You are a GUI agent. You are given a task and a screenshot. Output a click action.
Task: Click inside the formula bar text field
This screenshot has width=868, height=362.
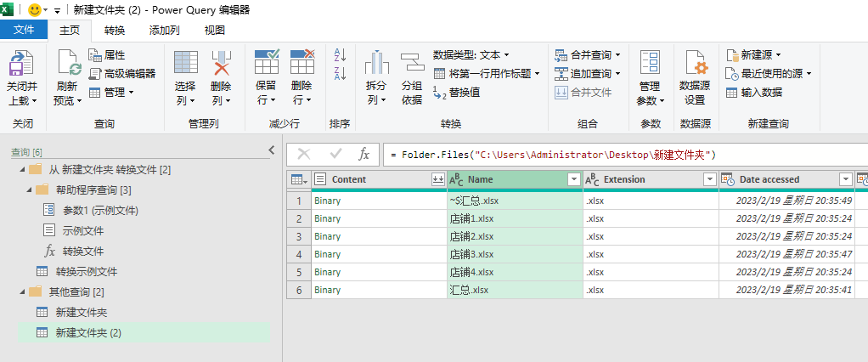point(620,155)
